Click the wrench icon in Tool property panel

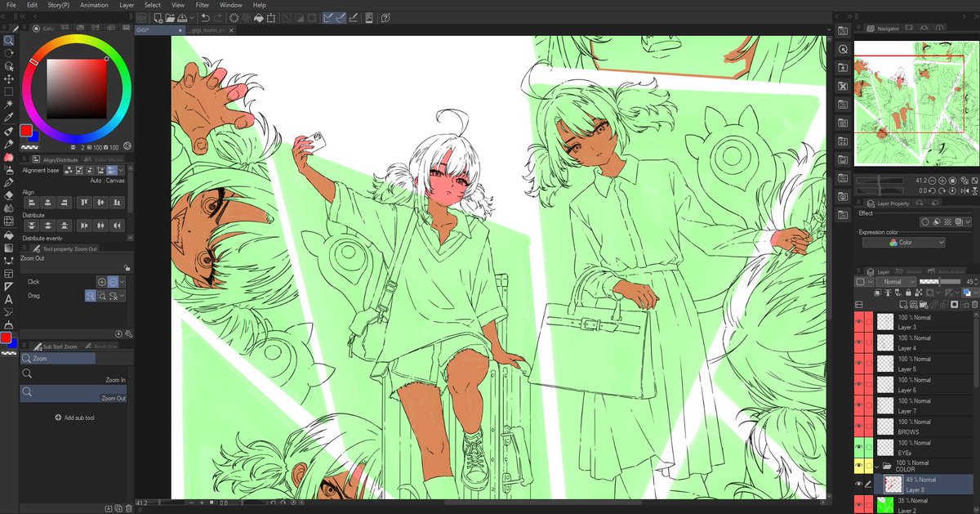(x=129, y=333)
